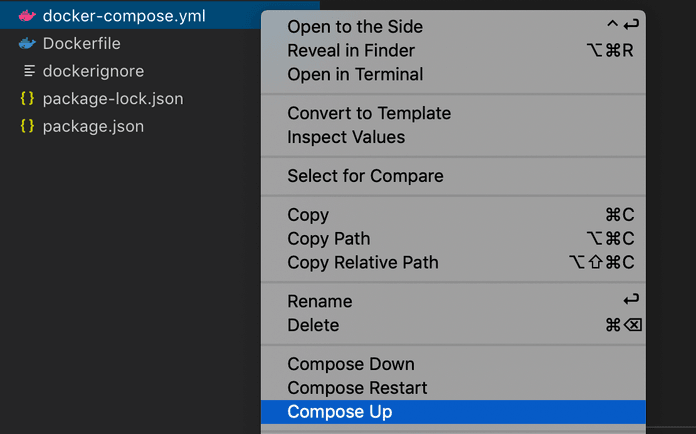The width and height of the screenshot is (696, 434).
Task: Choose Compose Restart option
Action: coord(357,388)
